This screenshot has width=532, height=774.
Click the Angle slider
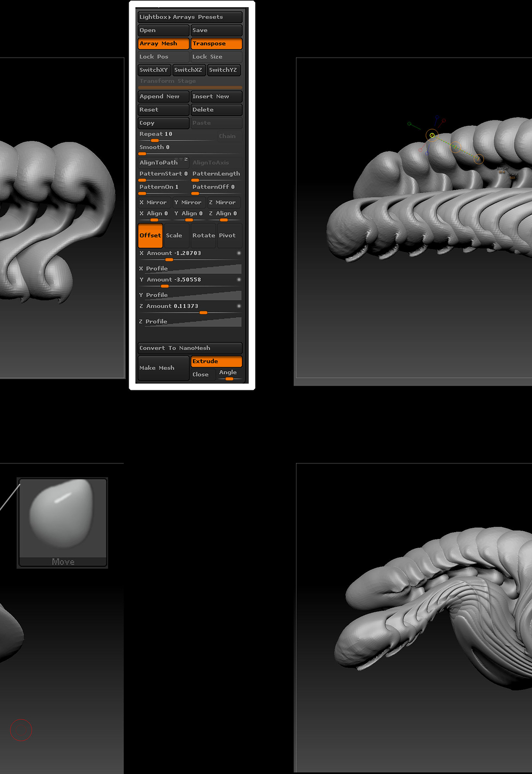[x=229, y=375]
